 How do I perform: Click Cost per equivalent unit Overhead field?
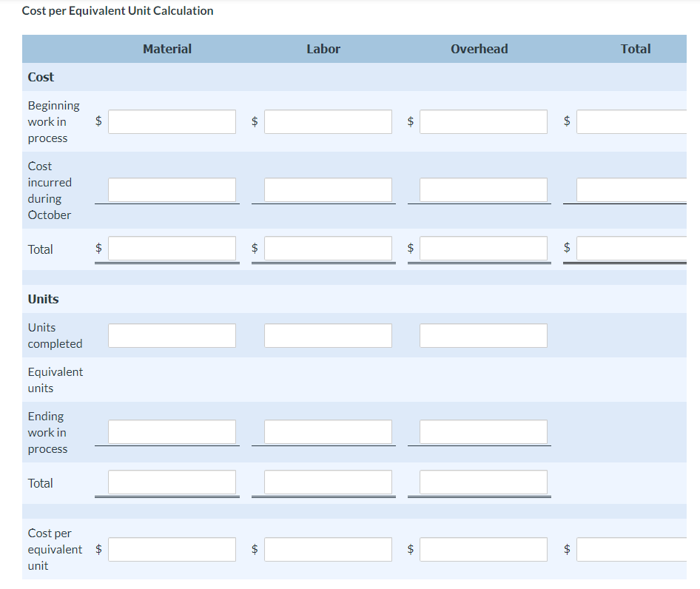click(483, 549)
